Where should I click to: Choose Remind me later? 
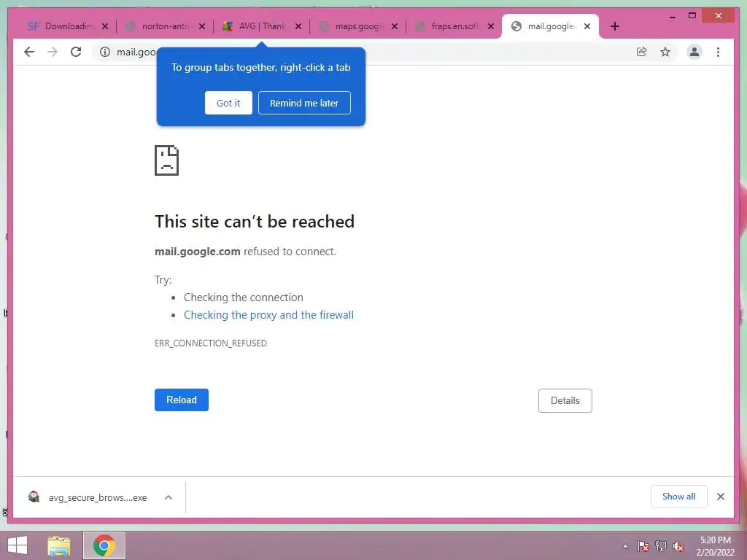[x=304, y=103]
